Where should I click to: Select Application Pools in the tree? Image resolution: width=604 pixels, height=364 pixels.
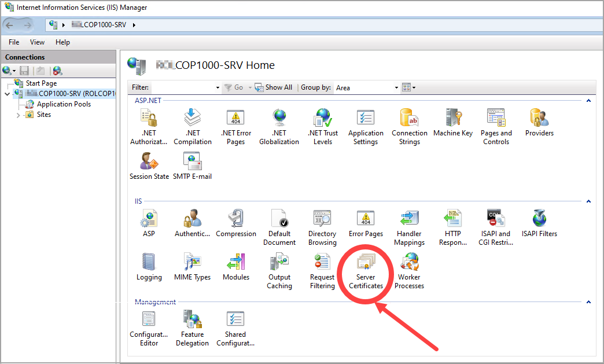coord(64,104)
